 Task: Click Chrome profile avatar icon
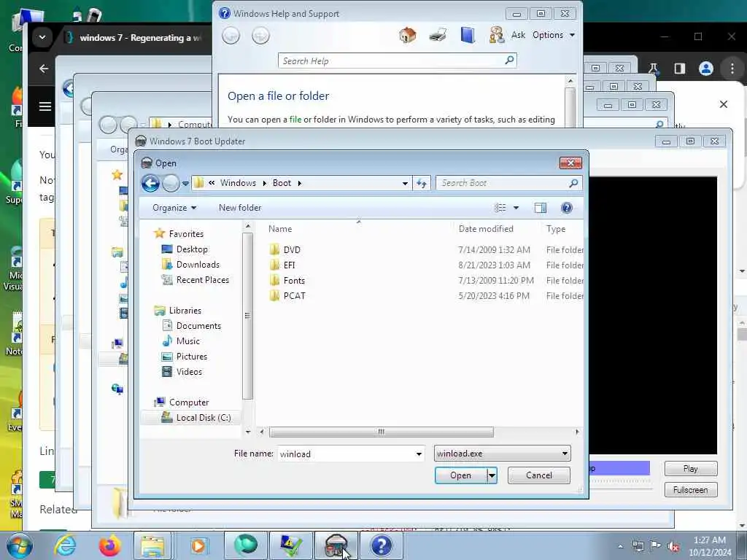tap(705, 69)
